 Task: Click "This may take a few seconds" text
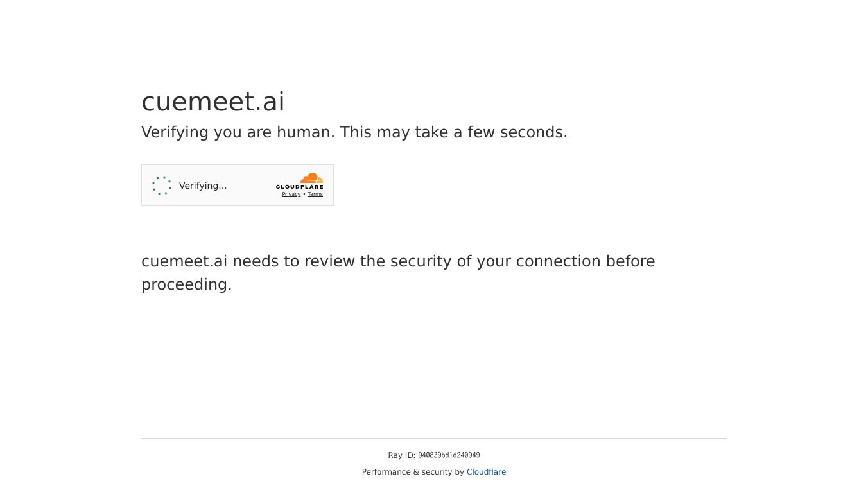453,132
